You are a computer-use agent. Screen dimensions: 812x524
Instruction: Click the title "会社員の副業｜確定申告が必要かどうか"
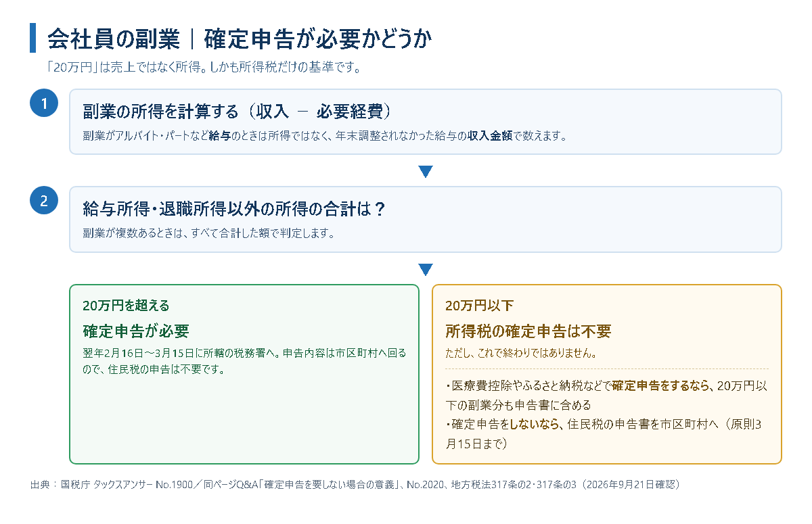(240, 39)
